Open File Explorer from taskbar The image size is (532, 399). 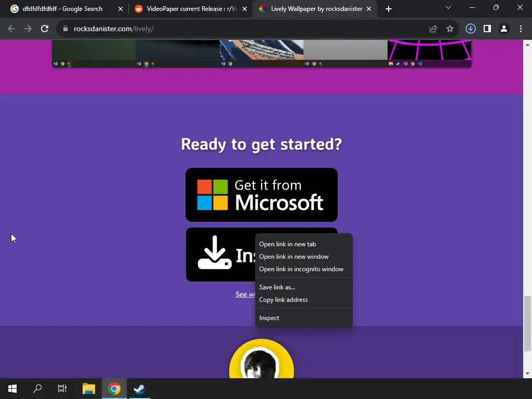(89, 389)
